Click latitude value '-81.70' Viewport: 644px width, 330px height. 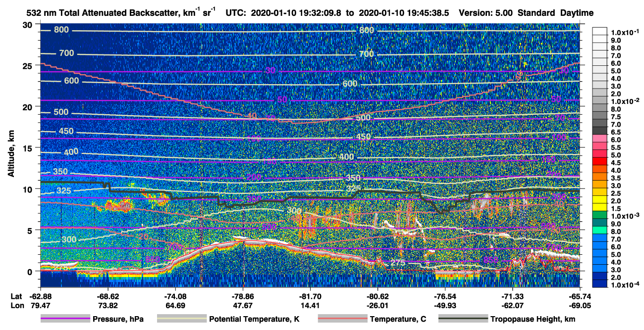pyautogui.click(x=310, y=296)
